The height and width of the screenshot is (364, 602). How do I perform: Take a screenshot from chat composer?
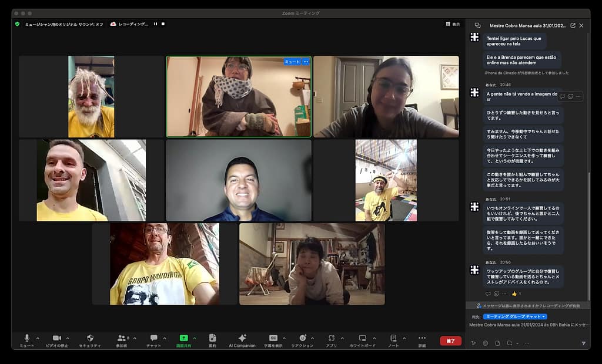[510, 343]
